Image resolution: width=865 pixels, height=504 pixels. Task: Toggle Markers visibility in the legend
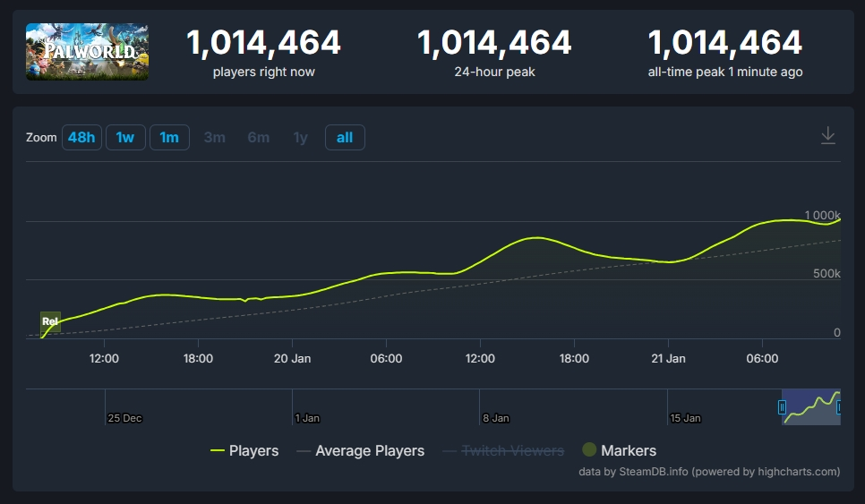(620, 451)
